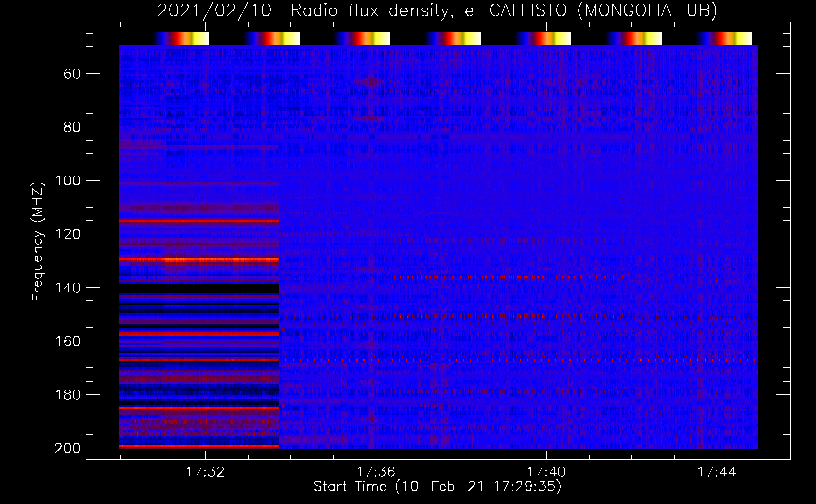This screenshot has width=816, height=504.
Task: Click the 100 frequency tick label
Action: 68,180
